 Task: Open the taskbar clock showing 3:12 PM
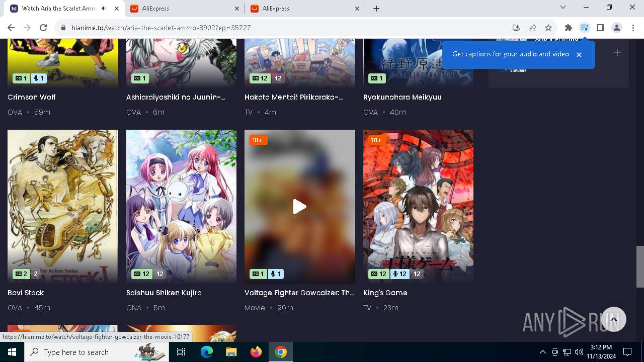(601, 352)
